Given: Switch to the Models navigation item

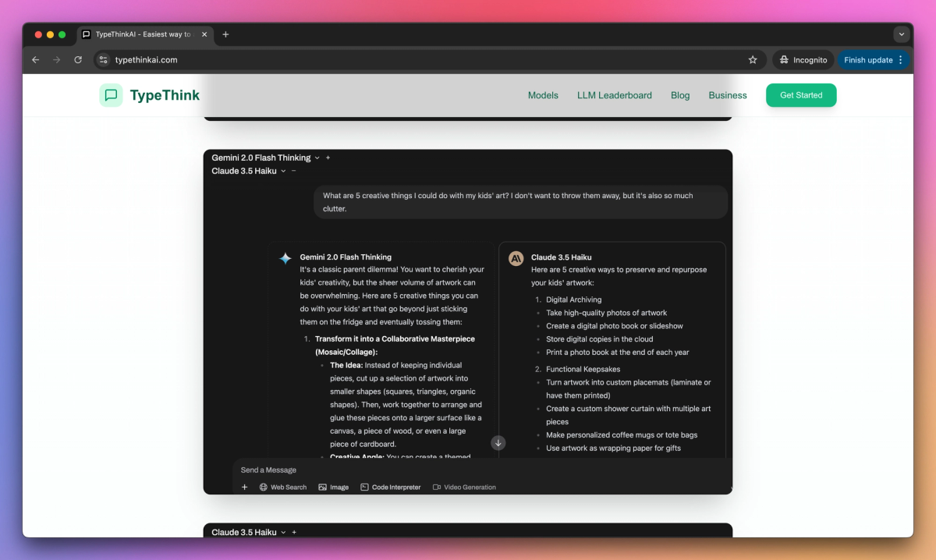Looking at the screenshot, I should (543, 95).
